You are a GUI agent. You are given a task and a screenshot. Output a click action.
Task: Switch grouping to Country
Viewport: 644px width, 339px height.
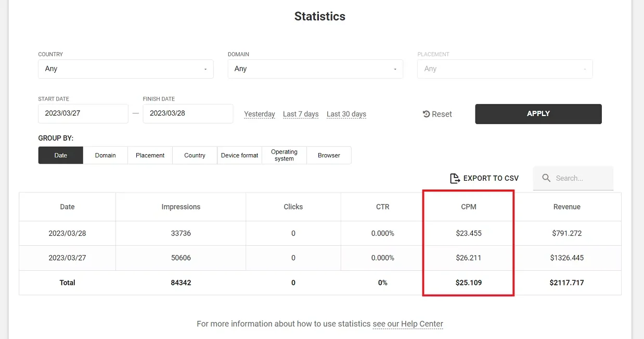(195, 155)
